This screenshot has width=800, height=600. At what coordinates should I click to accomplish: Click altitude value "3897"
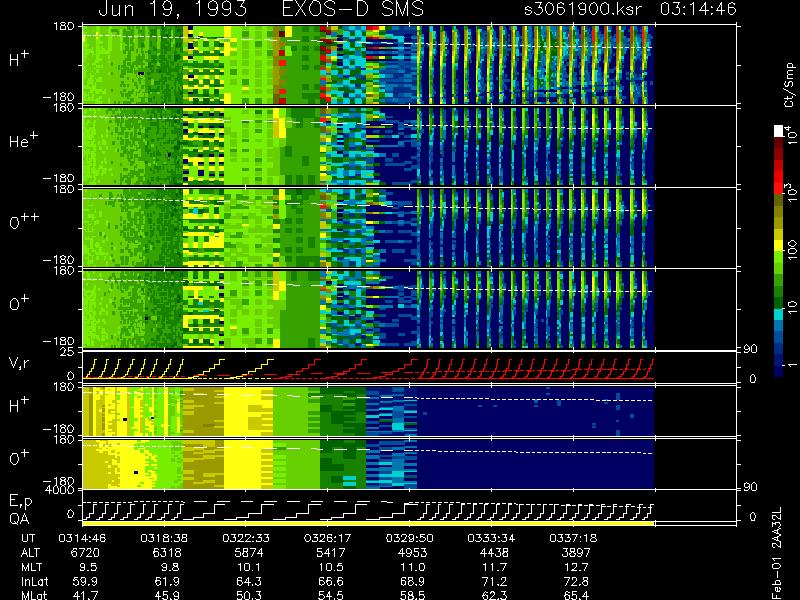point(576,553)
